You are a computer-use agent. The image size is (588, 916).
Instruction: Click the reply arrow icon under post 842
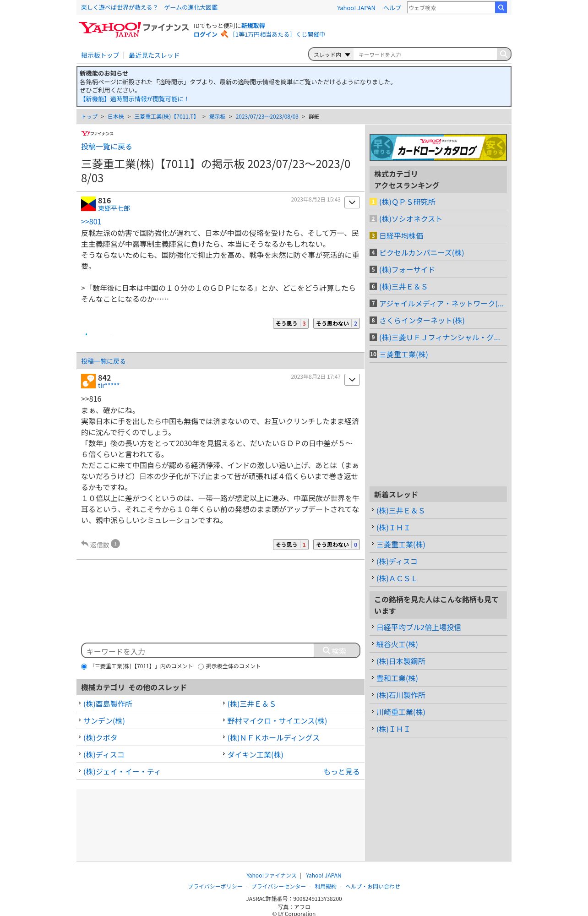[85, 544]
